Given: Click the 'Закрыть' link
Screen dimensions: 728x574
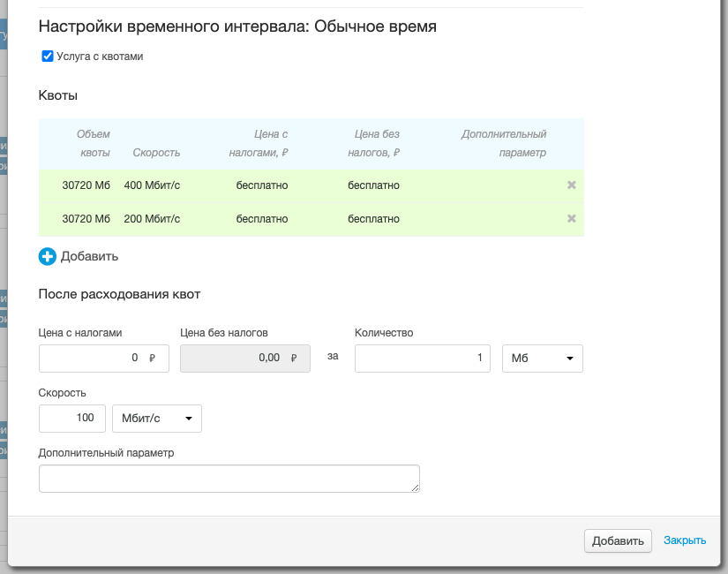Looking at the screenshot, I should [685, 540].
